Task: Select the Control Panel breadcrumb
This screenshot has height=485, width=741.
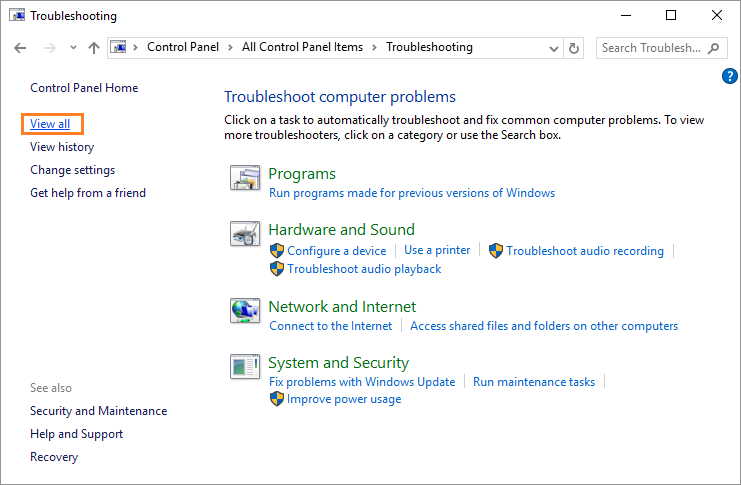Action: [183, 47]
